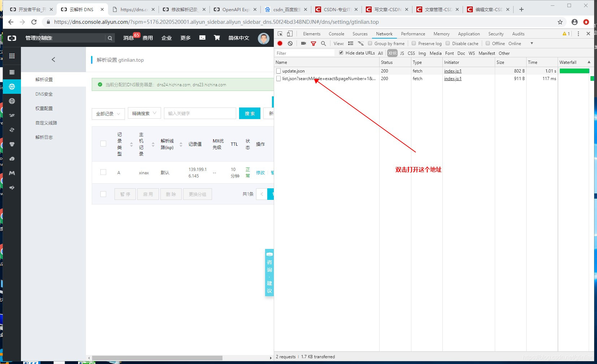Click the capture screenshots camera icon
597x364 pixels.
pos(303,43)
